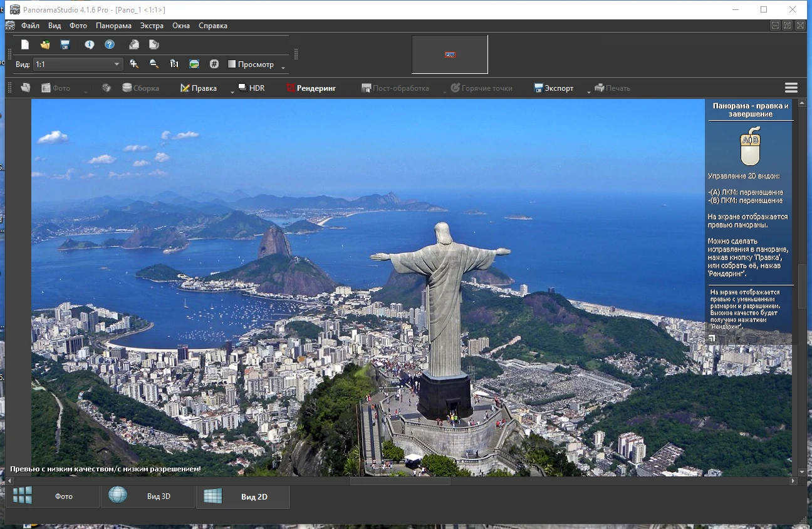
Task: Switch to the Вид 3D tab
Action: [x=148, y=496]
